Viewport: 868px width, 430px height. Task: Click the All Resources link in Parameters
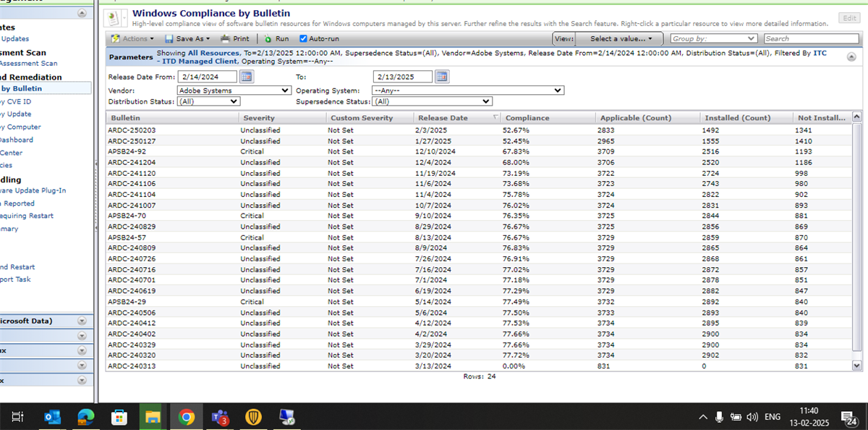tap(213, 53)
